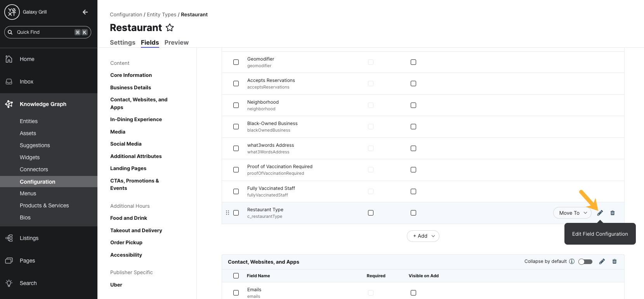Viewport: 644px width, 299px height.
Task: Check Visible on Add for Proof of Vaccination
Action: [x=413, y=170]
